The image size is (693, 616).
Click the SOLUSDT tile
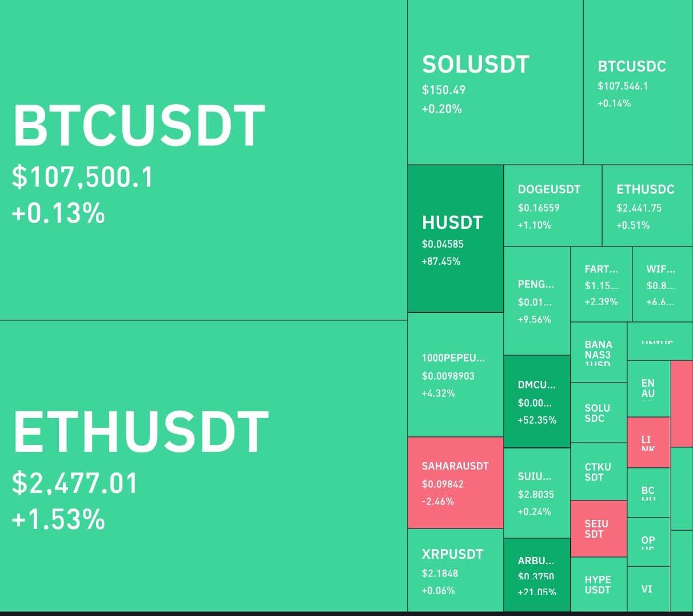[495, 83]
